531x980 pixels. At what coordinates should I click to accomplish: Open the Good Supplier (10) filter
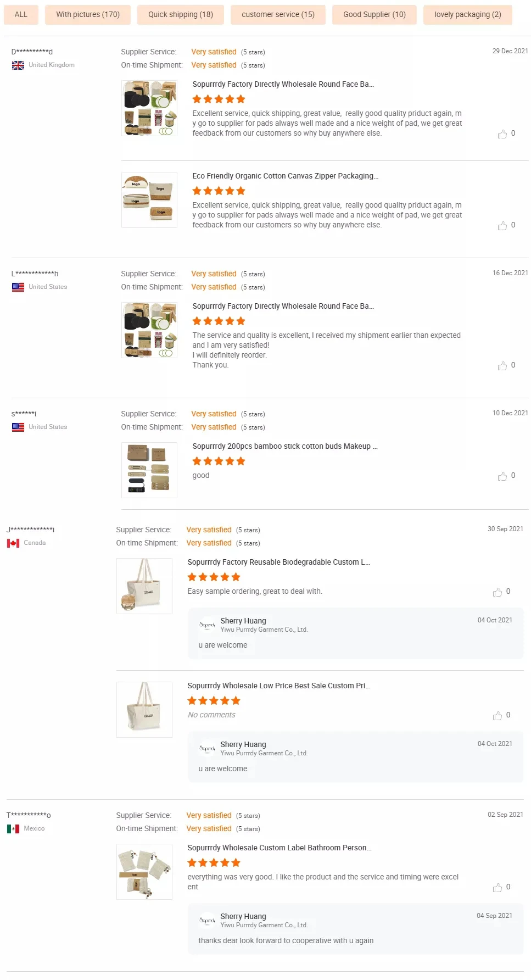click(375, 15)
